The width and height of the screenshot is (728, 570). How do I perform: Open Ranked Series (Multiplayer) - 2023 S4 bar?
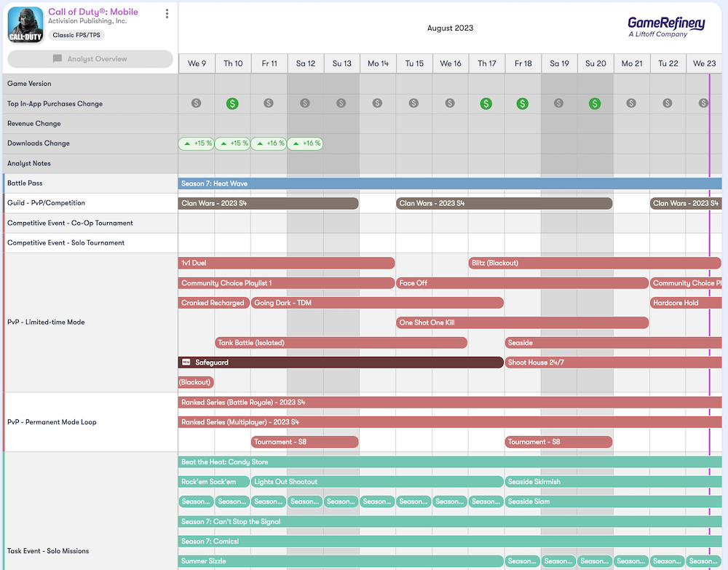point(450,422)
